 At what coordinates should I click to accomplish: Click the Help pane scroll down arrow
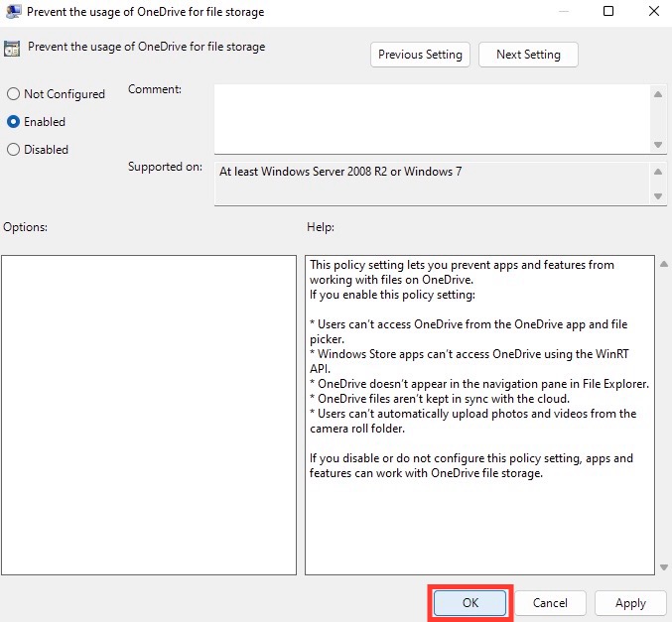click(664, 567)
